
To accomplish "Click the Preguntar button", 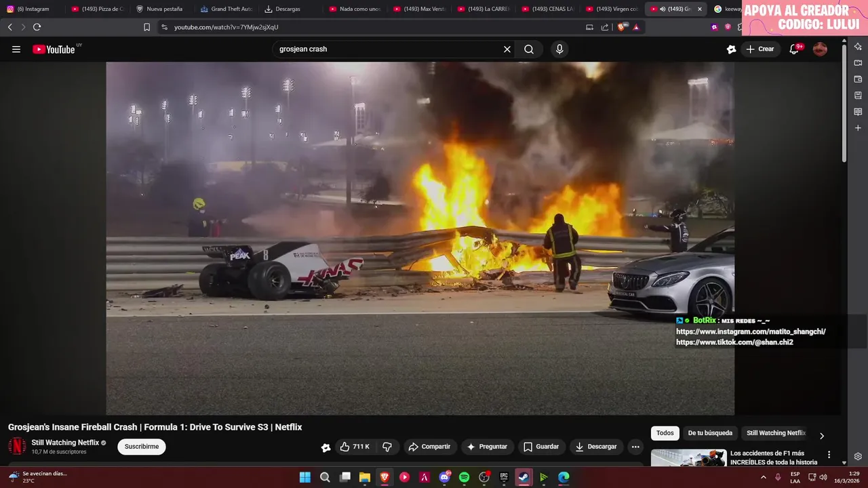I will 487,447.
